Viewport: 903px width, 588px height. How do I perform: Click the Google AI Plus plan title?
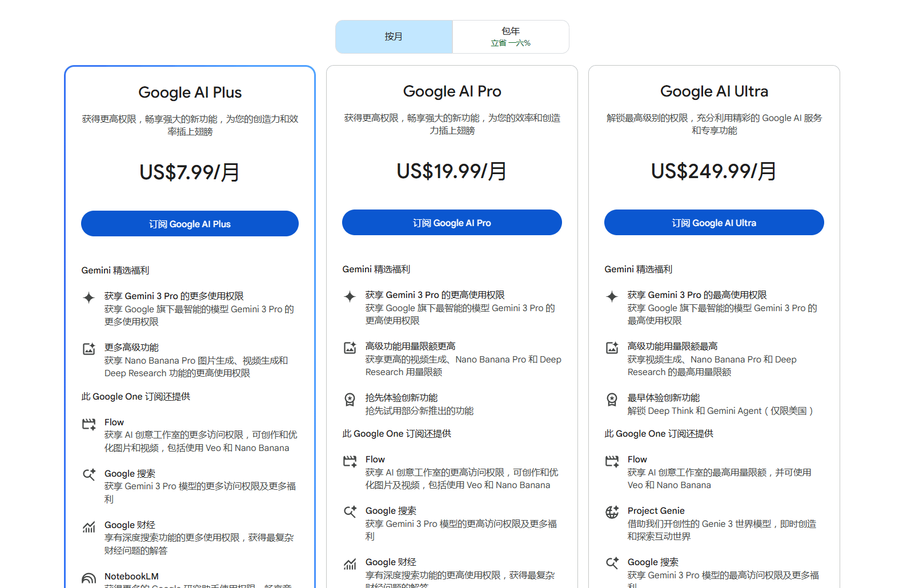[190, 92]
